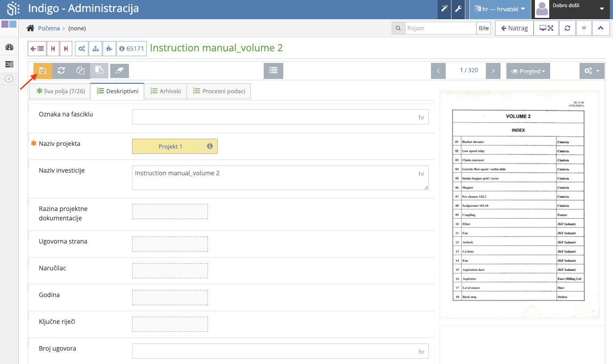Open the hierarchy (sitemap) icon
This screenshot has height=364, width=613.
[x=95, y=49]
